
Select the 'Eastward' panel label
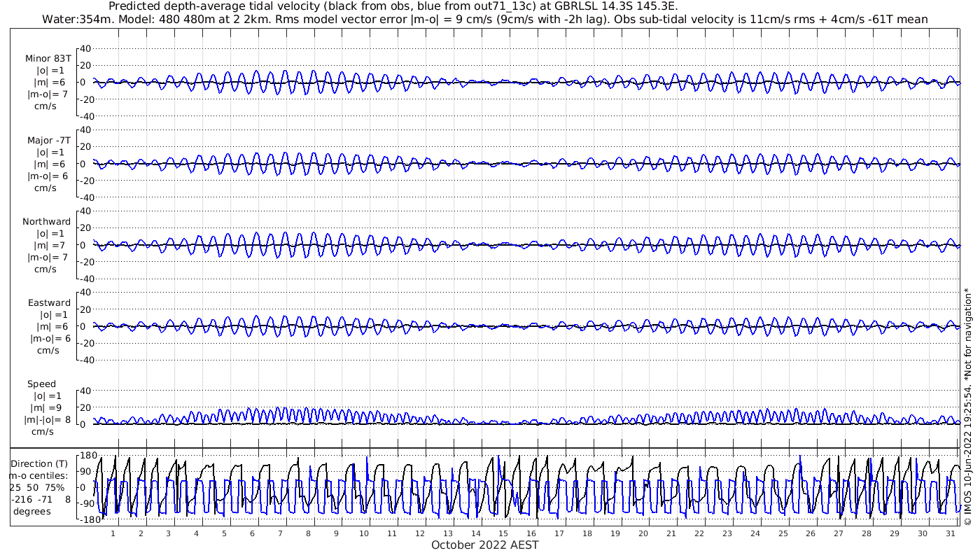(49, 302)
